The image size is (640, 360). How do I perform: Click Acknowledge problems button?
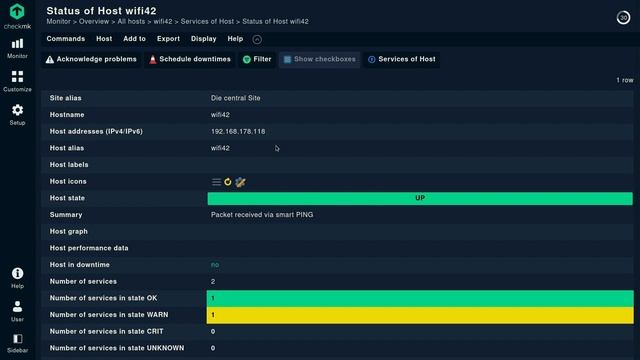(91, 59)
